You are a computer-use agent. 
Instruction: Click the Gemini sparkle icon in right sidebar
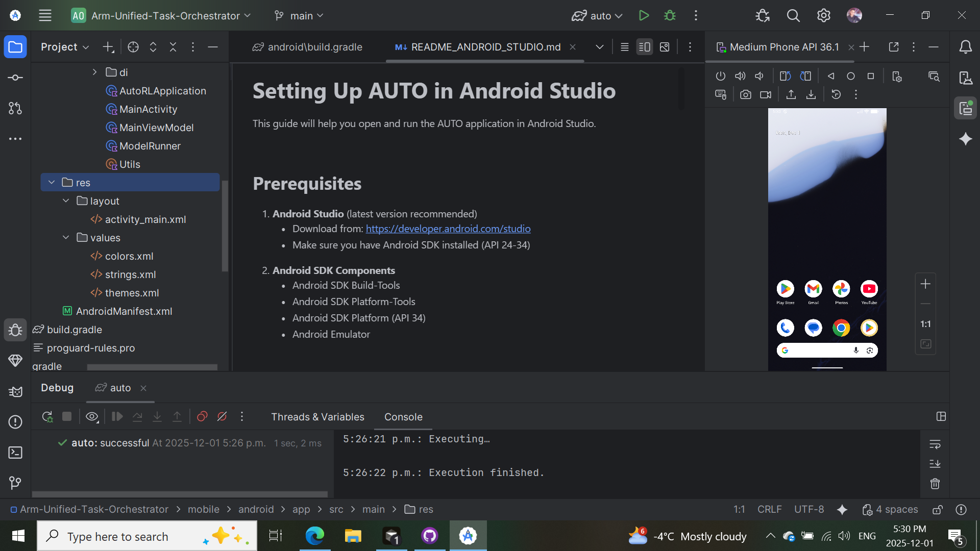point(965,139)
